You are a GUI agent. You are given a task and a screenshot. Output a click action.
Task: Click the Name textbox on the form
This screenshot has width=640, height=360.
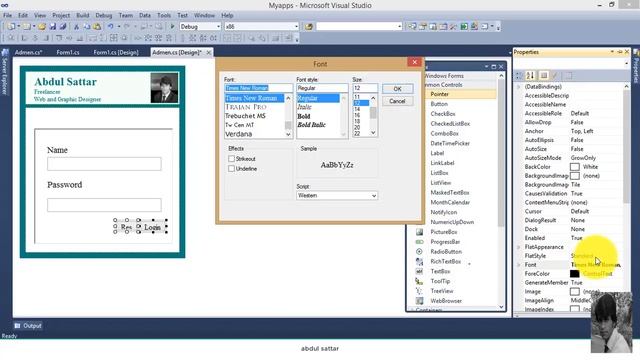pyautogui.click(x=104, y=164)
